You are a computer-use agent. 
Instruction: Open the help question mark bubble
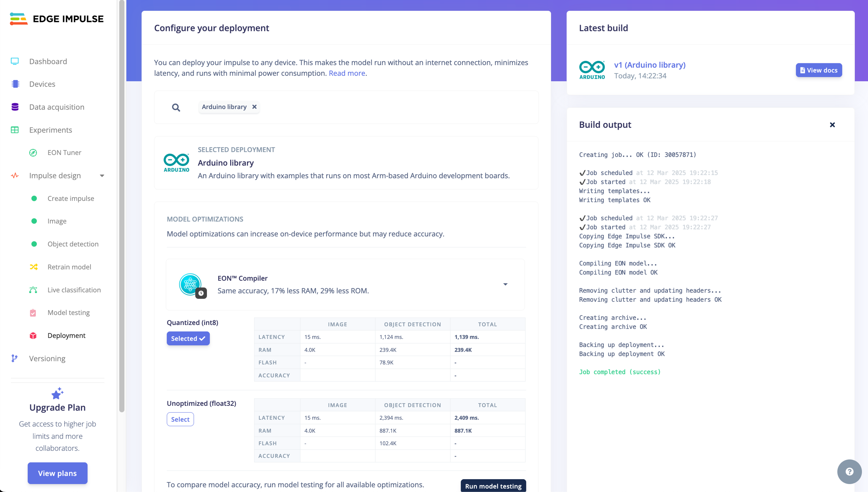click(x=849, y=472)
